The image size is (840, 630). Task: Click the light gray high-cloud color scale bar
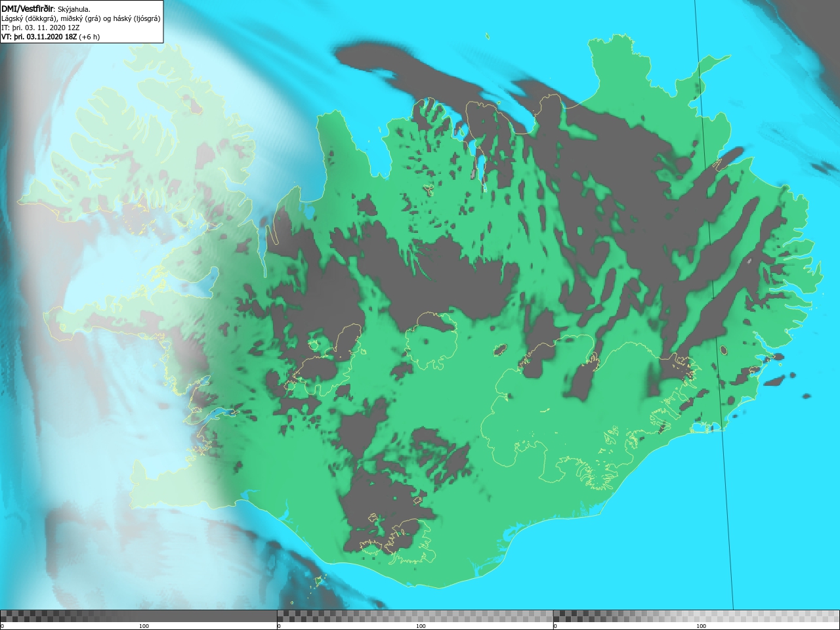pyautogui.click(x=696, y=616)
